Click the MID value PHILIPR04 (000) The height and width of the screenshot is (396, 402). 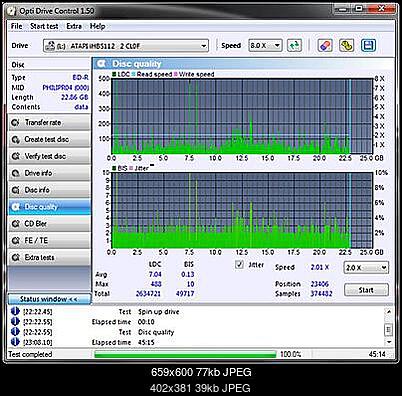click(x=66, y=87)
